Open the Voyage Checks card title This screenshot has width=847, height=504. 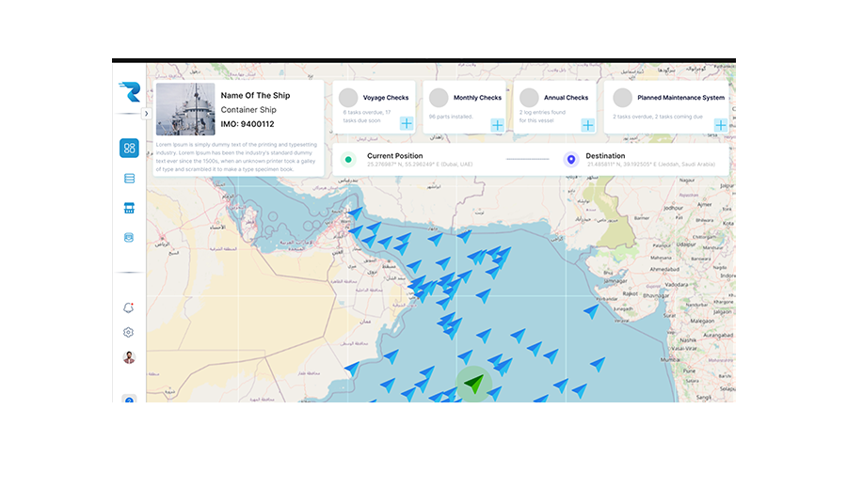(386, 98)
